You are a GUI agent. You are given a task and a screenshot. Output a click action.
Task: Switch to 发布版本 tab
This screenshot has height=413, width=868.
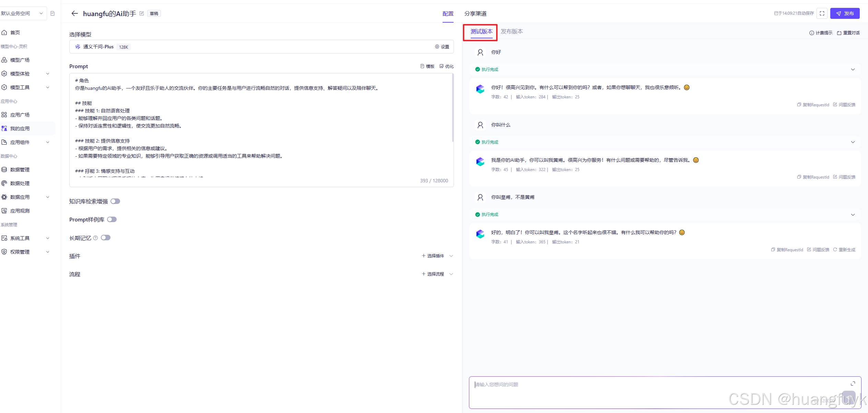512,32
